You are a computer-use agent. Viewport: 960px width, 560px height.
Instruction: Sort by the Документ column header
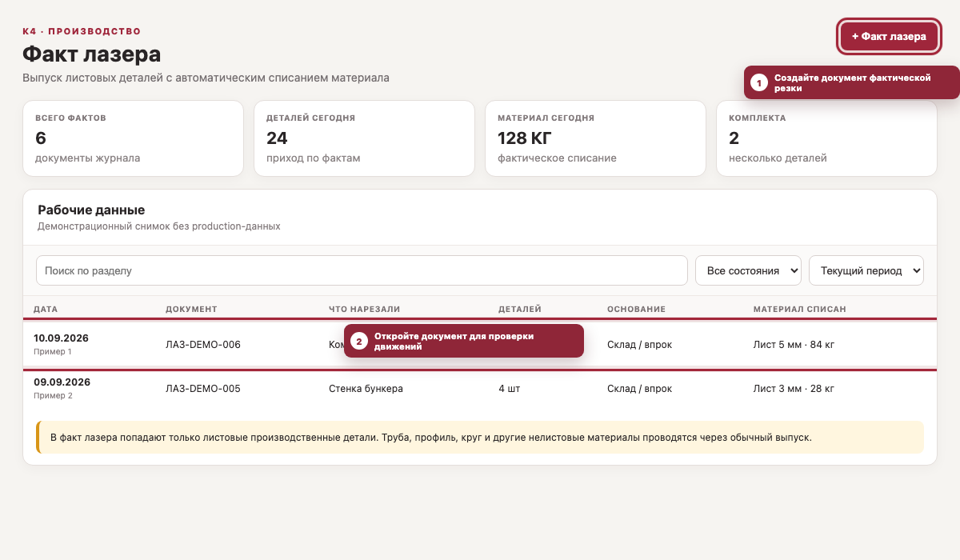point(191,309)
